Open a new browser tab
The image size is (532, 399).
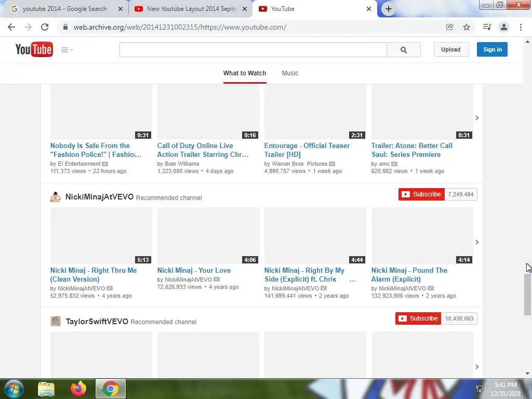389,9
